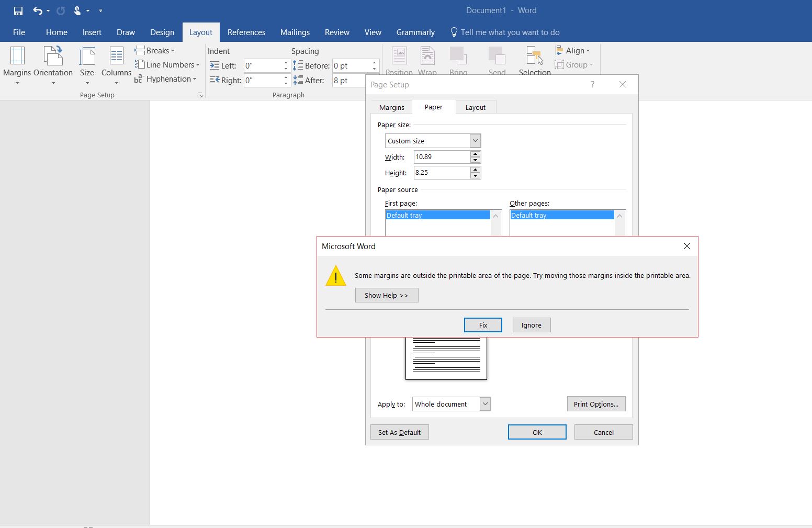Screen dimensions: 812x528
Task: Open the Margins gallery
Action: (17, 65)
